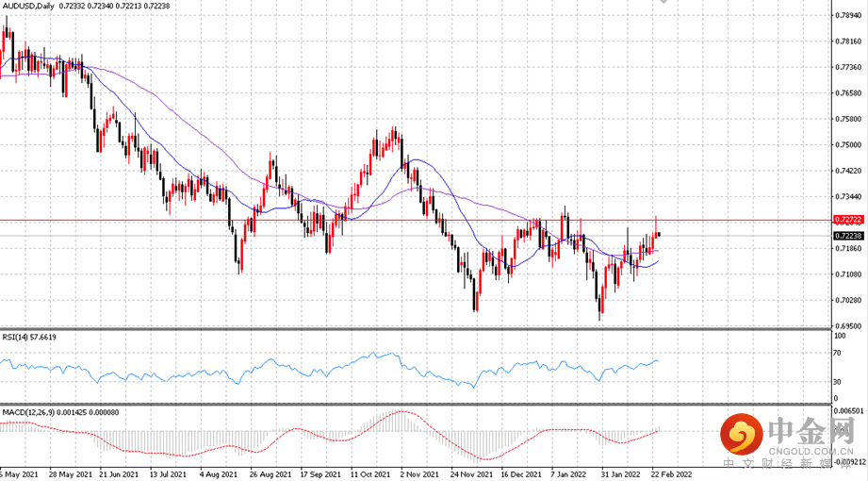Viewport: 868px width, 481px height.
Task: Click the RSI 100 scale label
Action: point(840,336)
